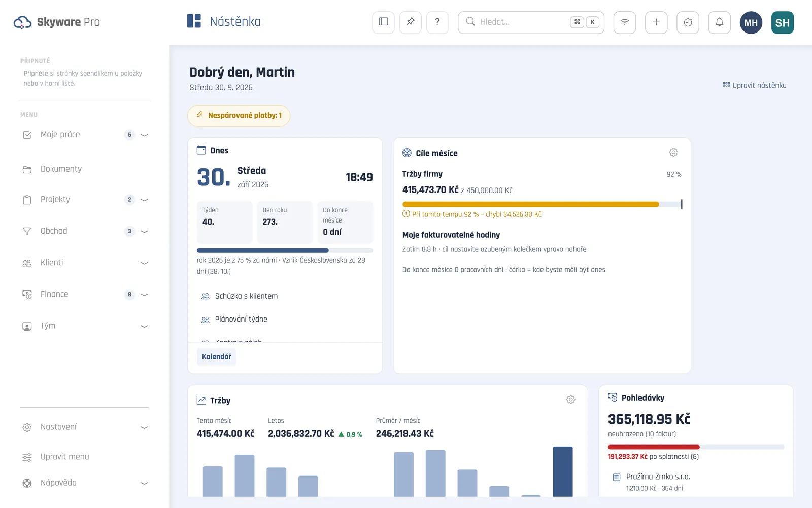The image size is (812, 508).
Task: Click the Týden 40. tile
Action: pos(224,222)
